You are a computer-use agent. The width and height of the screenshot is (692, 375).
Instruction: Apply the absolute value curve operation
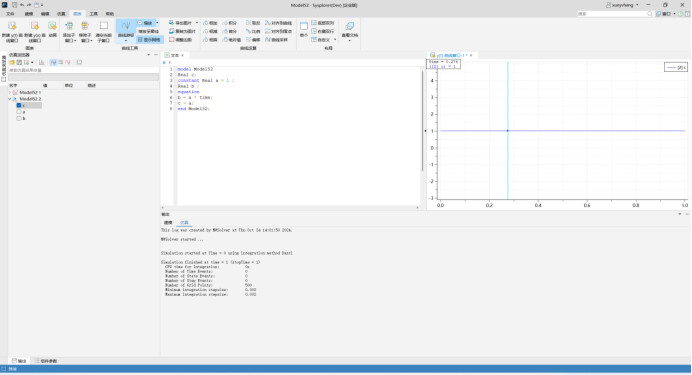tap(232, 40)
